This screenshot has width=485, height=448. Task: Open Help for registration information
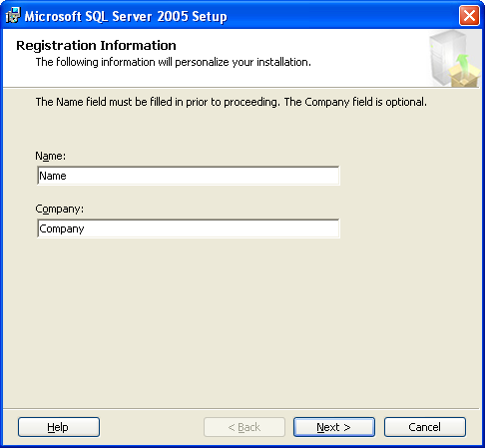point(59,427)
